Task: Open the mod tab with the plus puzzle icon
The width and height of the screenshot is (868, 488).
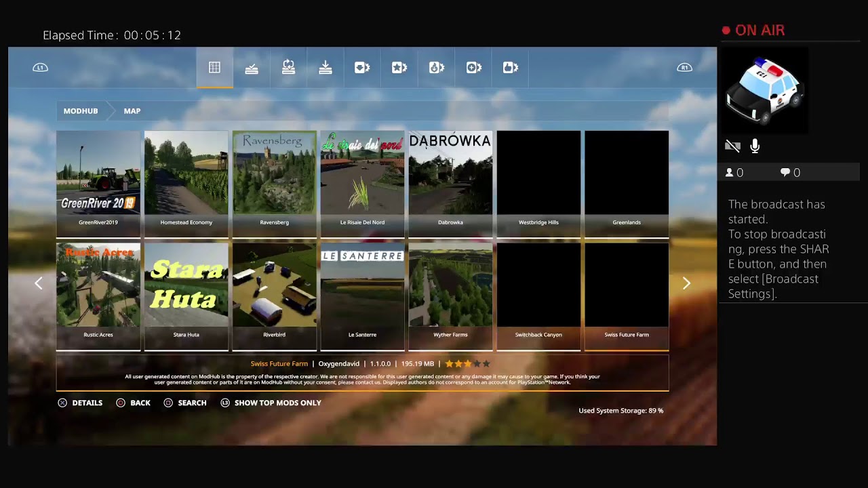Action: [473, 68]
